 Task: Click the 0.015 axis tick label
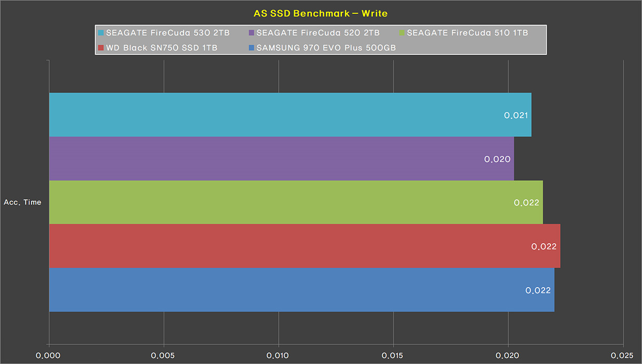click(x=393, y=355)
